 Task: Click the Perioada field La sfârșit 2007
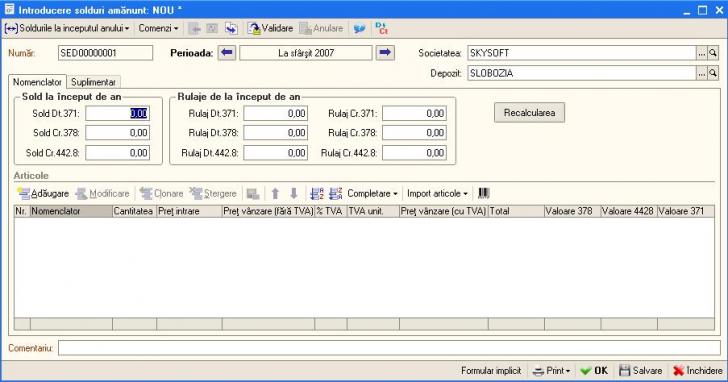tap(306, 53)
